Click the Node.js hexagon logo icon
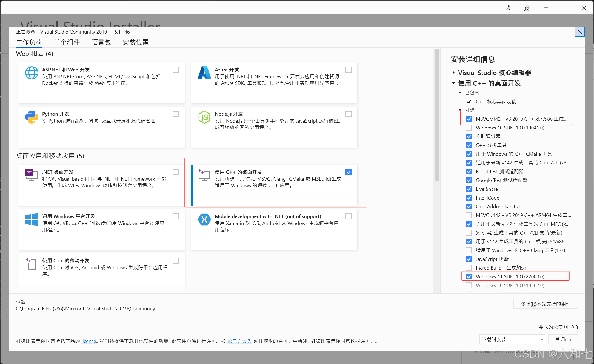The width and height of the screenshot is (594, 364). [x=204, y=117]
